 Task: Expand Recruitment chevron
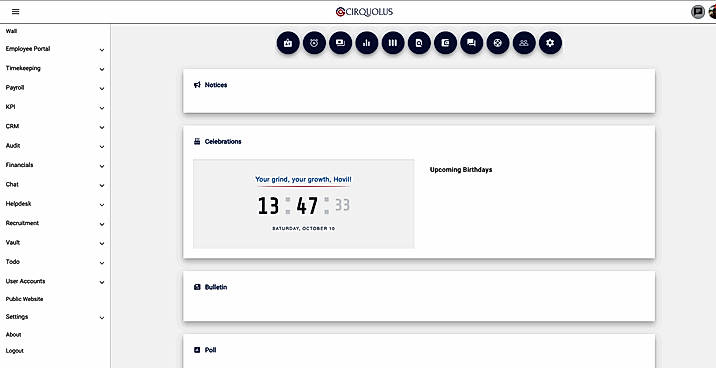102,225
